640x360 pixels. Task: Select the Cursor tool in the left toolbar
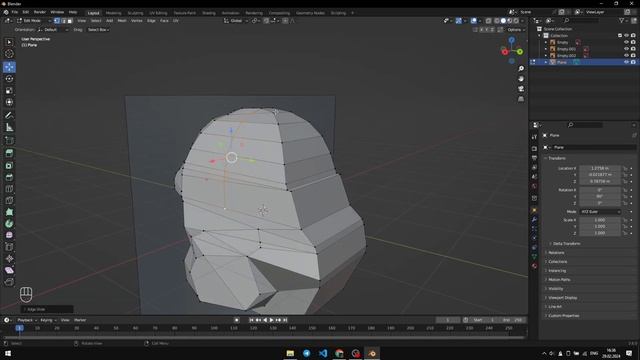[9, 54]
